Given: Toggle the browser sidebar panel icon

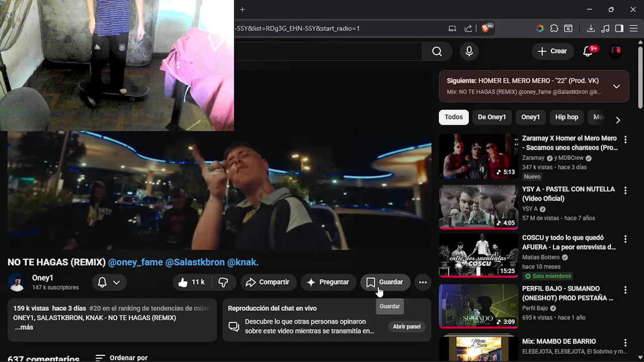Looking at the screenshot, I should coord(619,29).
